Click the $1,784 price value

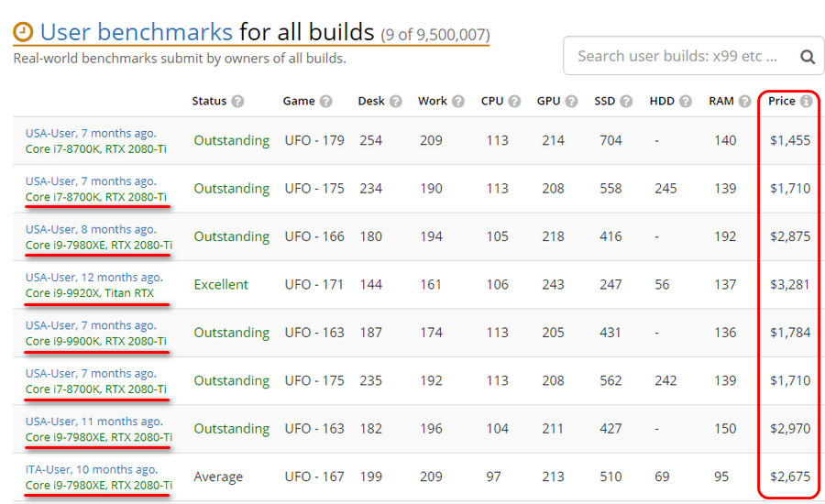coord(790,333)
